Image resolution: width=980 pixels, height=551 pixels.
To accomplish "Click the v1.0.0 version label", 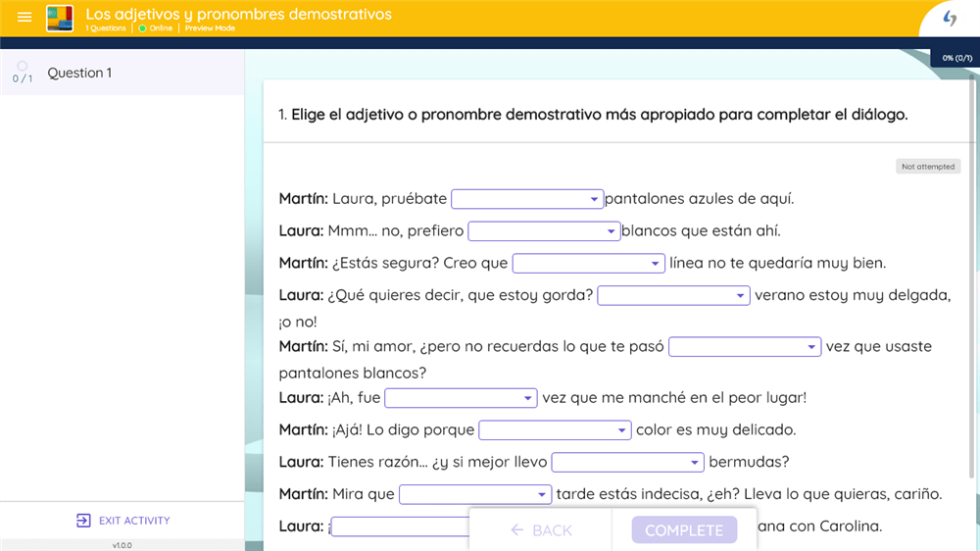I will [122, 545].
